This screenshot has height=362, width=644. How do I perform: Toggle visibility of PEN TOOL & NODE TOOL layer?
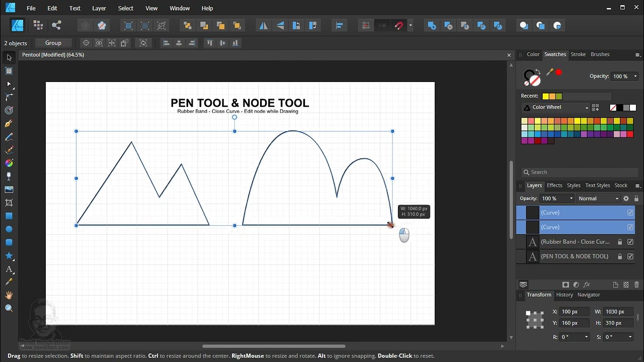(630, 256)
